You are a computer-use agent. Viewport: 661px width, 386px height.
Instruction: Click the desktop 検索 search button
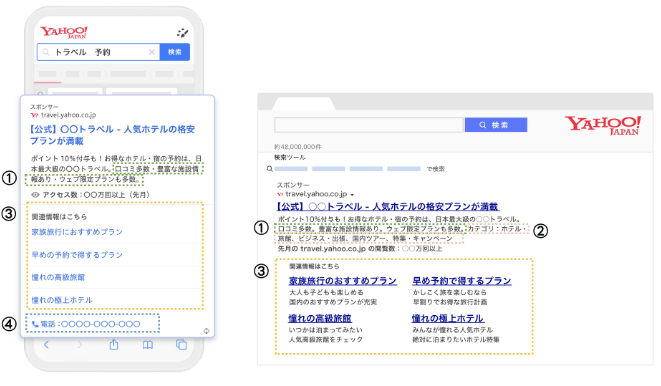(x=496, y=125)
